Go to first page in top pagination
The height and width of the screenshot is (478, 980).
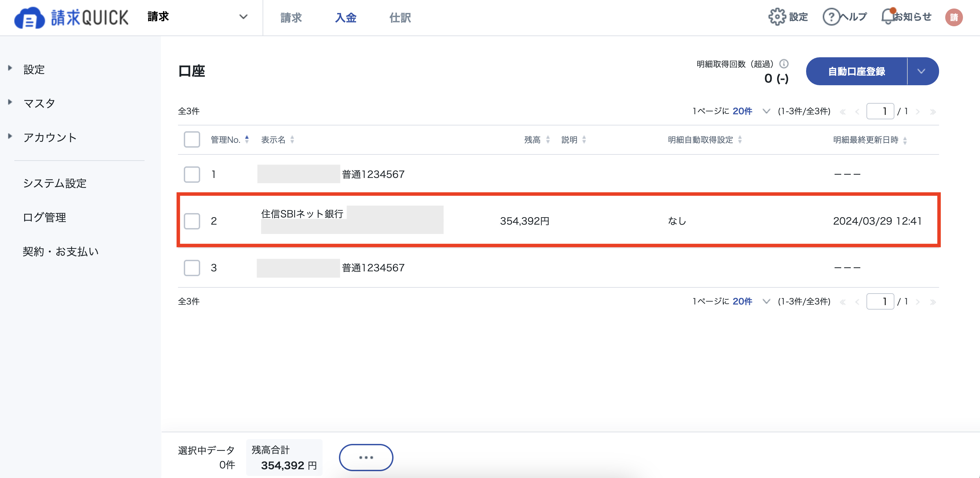pyautogui.click(x=843, y=112)
